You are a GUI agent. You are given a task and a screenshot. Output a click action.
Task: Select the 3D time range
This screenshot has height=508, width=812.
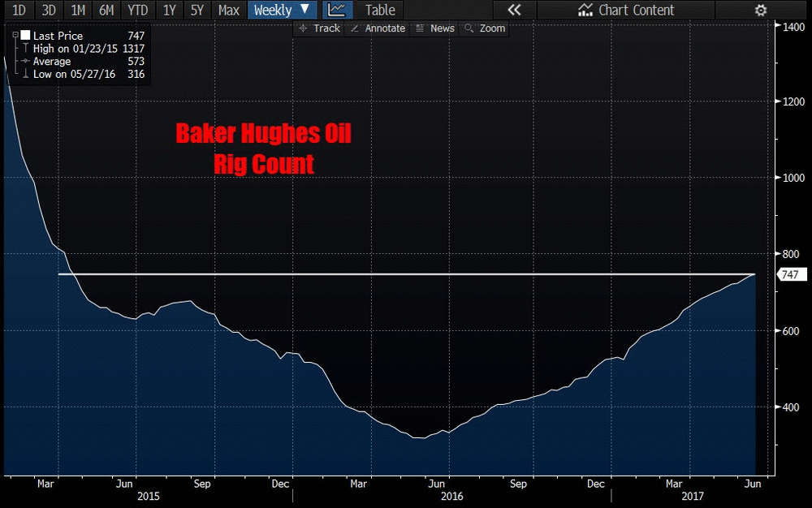click(49, 10)
